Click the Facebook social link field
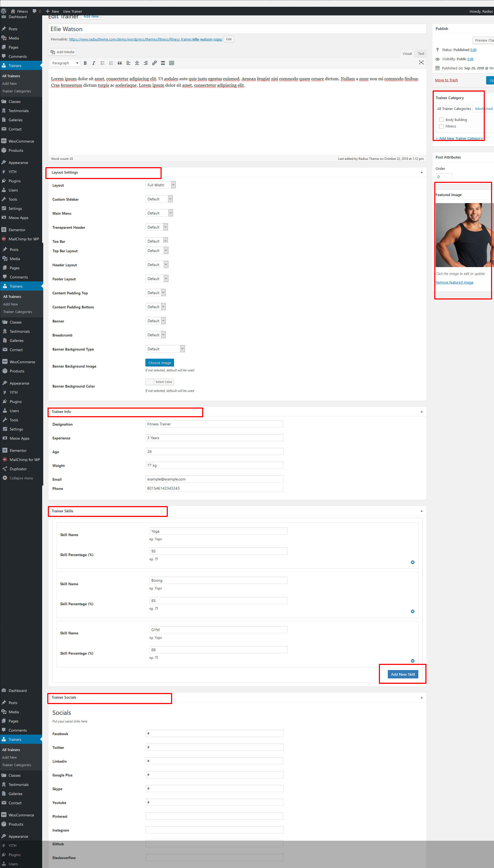This screenshot has height=868, width=494. tap(214, 734)
